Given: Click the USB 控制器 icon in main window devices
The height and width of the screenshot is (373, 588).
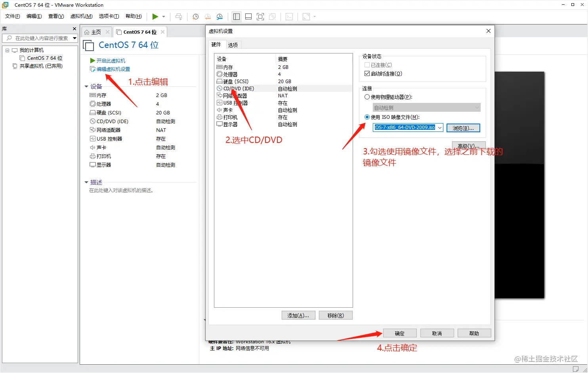Looking at the screenshot, I should pyautogui.click(x=93, y=139).
